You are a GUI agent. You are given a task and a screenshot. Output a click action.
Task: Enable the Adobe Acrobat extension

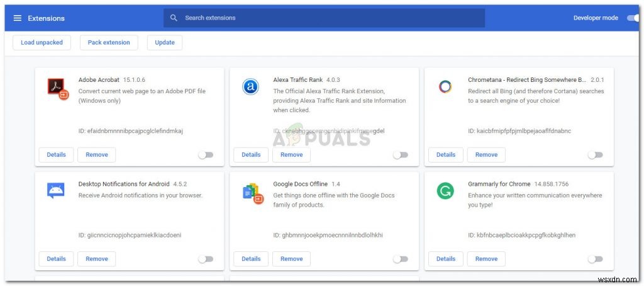(206, 155)
